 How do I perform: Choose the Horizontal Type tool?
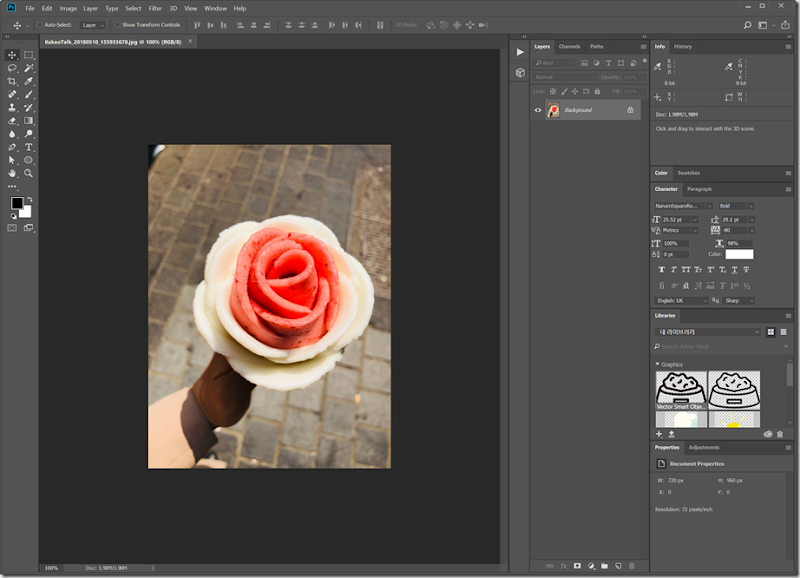click(29, 147)
